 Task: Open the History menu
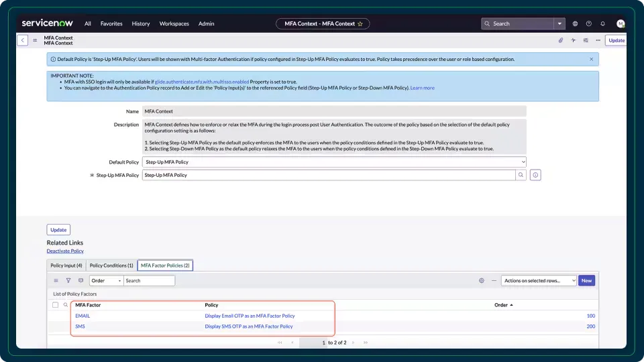(140, 24)
